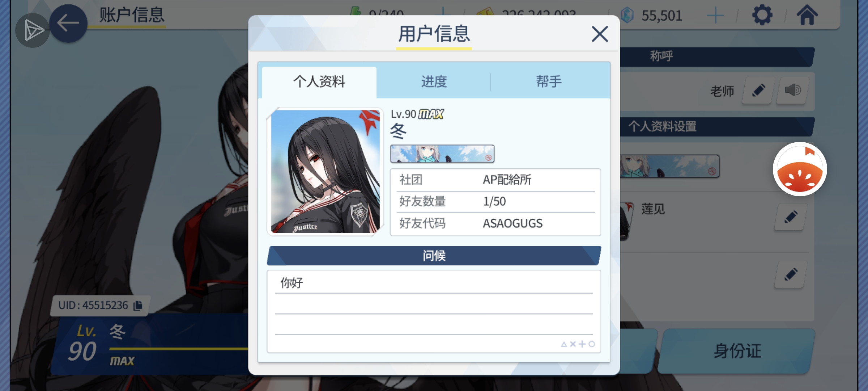Edit the lowest pencil icon entry on right
Image resolution: width=868 pixels, height=391 pixels.
tap(791, 274)
